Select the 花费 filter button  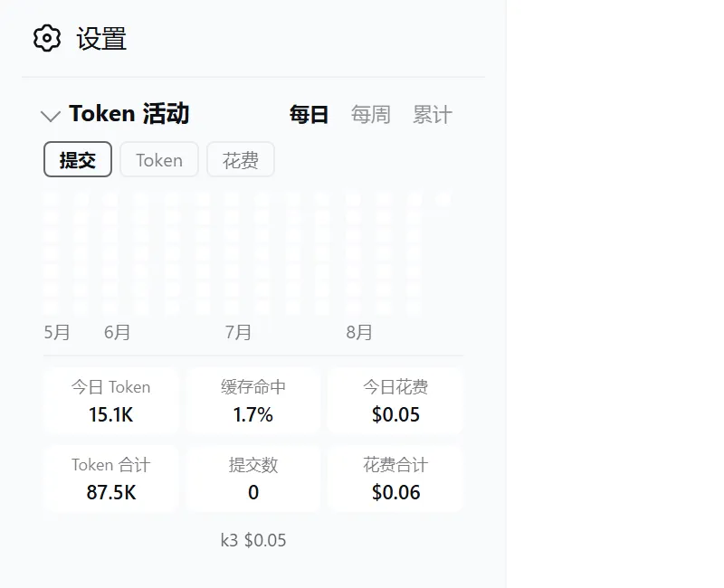[241, 159]
